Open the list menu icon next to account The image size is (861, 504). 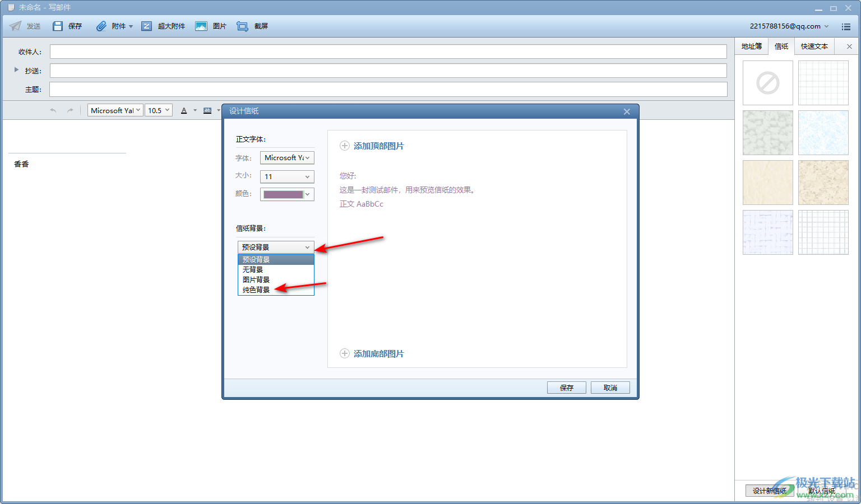point(846,26)
